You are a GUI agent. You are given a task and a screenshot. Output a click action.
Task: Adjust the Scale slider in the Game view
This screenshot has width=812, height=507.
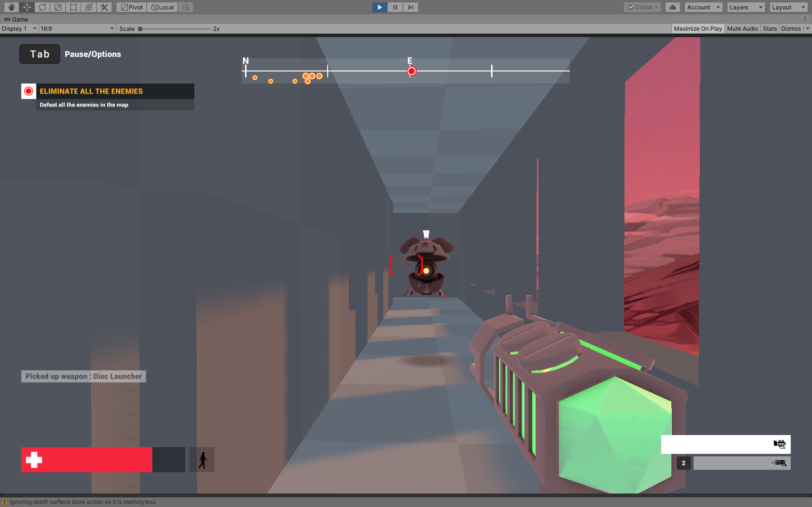(x=140, y=28)
